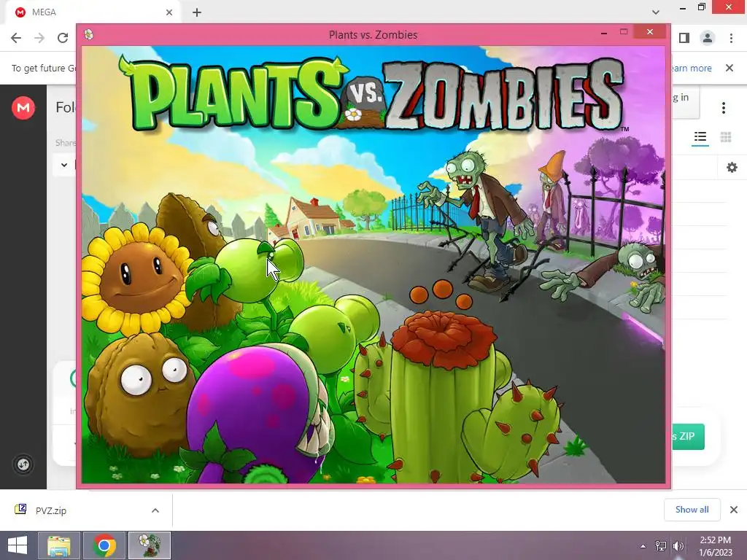Close the Chrome downloads bar
This screenshot has width=747, height=560.
(734, 510)
